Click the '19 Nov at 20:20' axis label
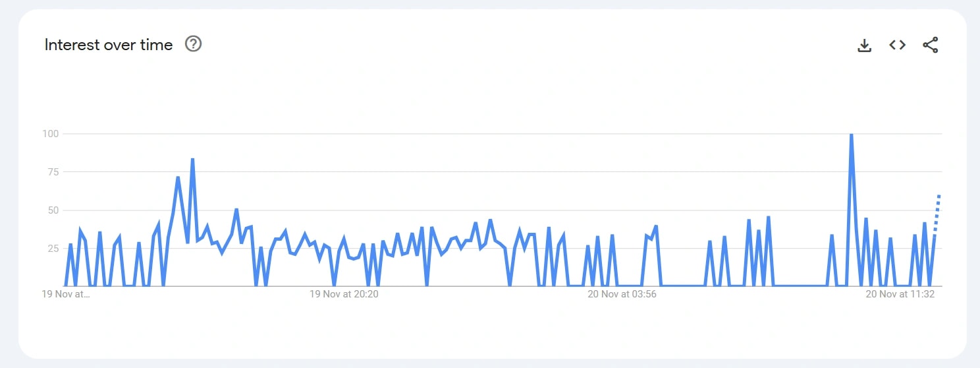The width and height of the screenshot is (980, 368). click(344, 294)
